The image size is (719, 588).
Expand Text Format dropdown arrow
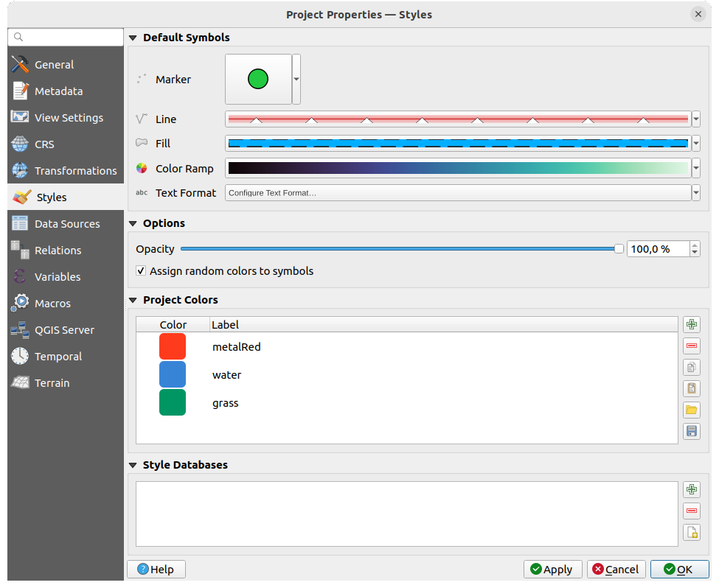coord(695,193)
